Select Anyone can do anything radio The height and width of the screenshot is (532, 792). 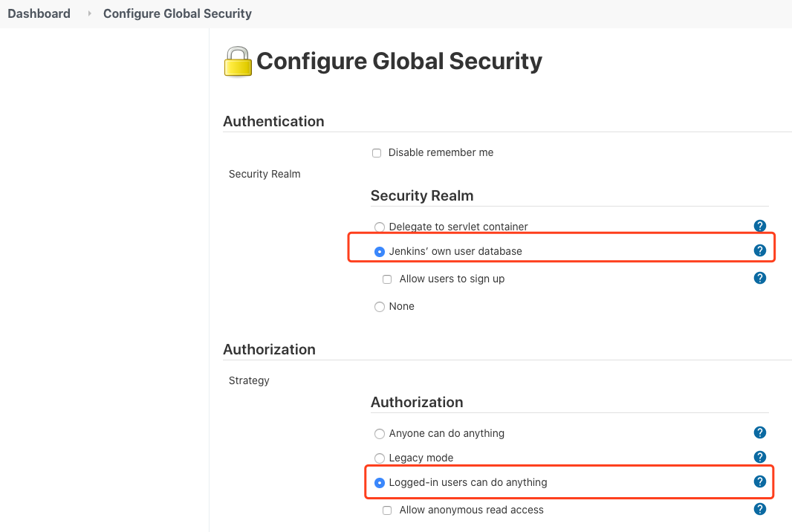[380, 434]
